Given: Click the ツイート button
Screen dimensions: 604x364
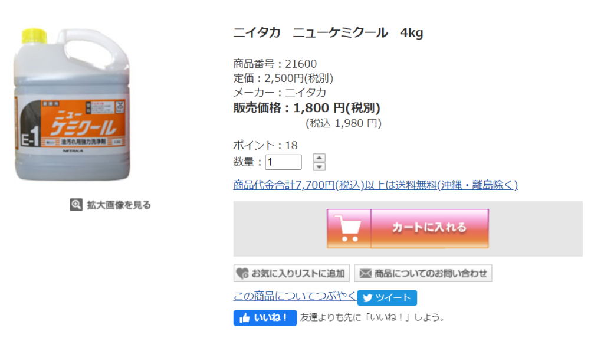Looking at the screenshot, I should 387,298.
